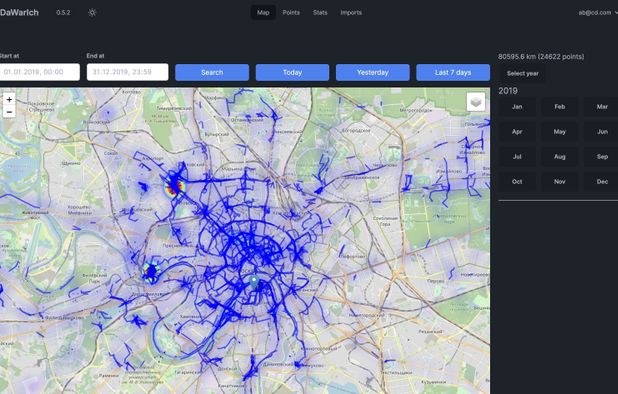The width and height of the screenshot is (618, 394).
Task: Click the blue location marker pin
Action: click(254, 281)
